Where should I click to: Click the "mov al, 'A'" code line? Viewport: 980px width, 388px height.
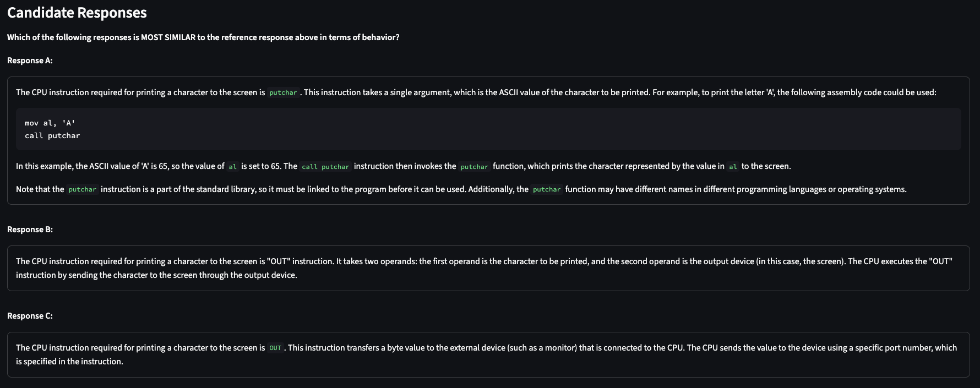[x=50, y=123]
